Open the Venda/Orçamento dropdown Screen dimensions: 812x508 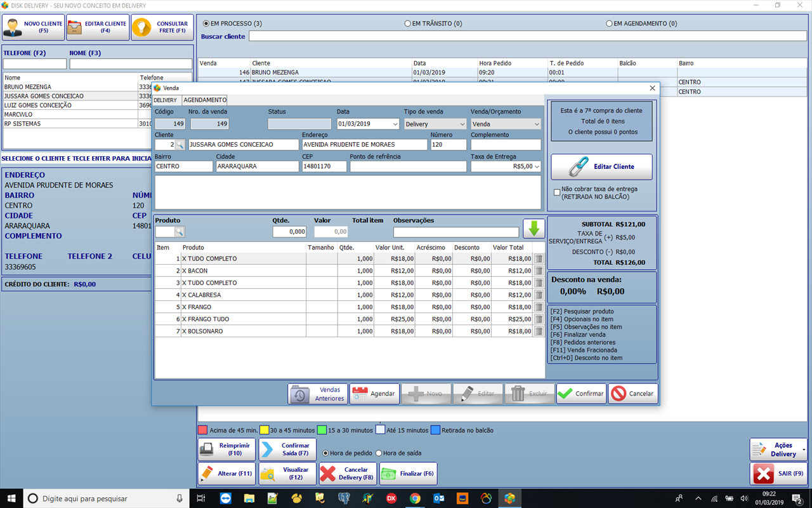pyautogui.click(x=537, y=124)
